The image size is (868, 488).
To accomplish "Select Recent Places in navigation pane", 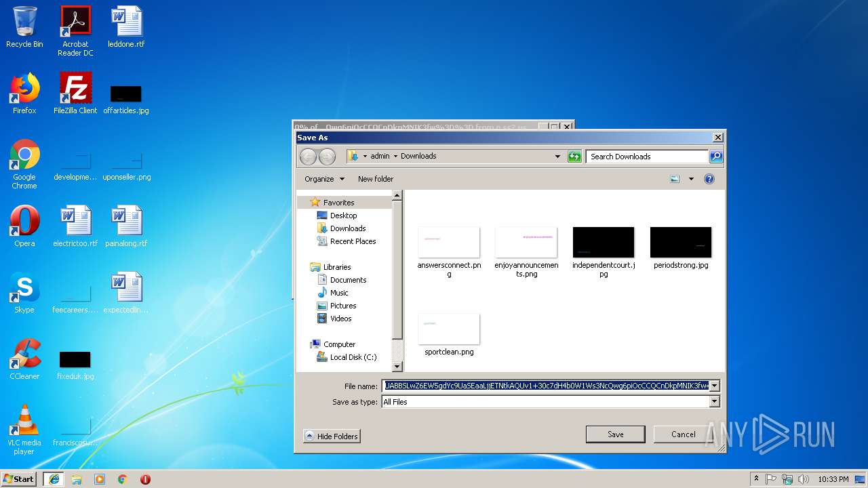I will click(353, 241).
